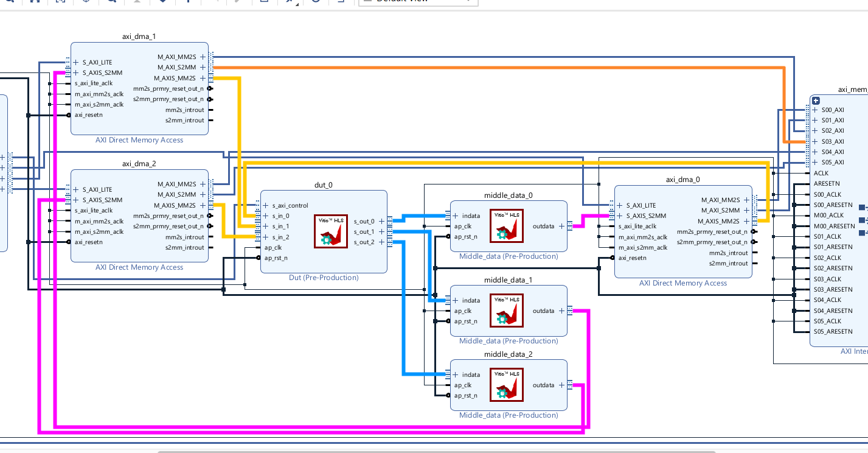Select the ap_clk pin on dut_0
The height and width of the screenshot is (453, 868).
(273, 247)
